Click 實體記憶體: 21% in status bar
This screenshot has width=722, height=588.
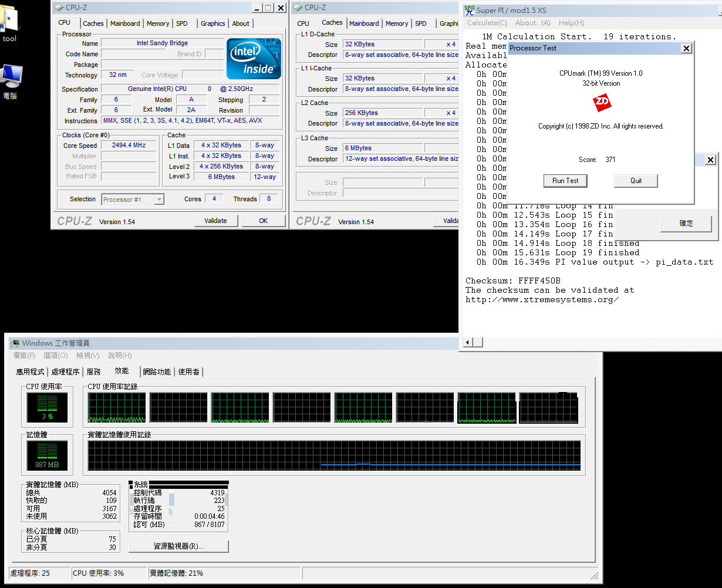[177, 573]
